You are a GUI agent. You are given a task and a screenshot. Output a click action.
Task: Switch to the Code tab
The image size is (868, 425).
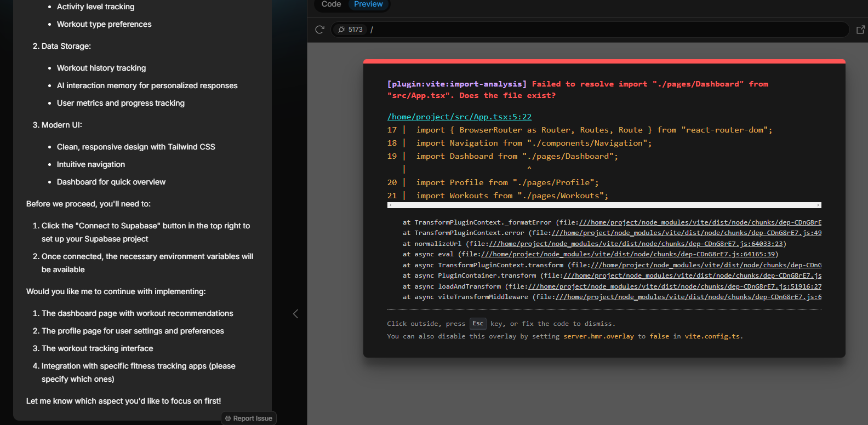coord(331,4)
